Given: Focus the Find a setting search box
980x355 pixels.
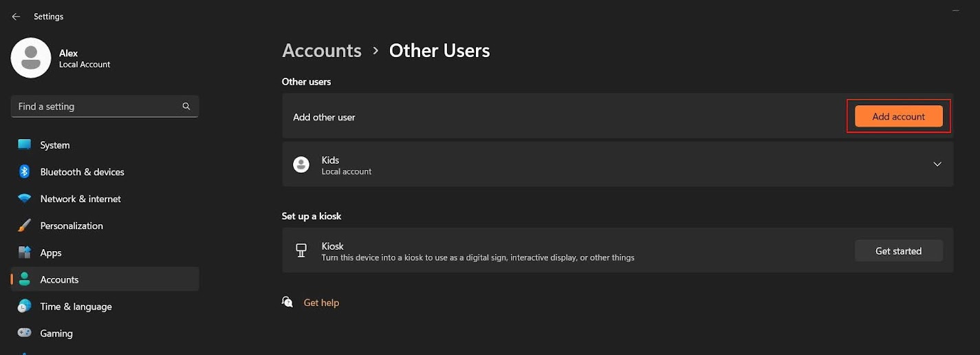Looking at the screenshot, I should pyautogui.click(x=96, y=107).
